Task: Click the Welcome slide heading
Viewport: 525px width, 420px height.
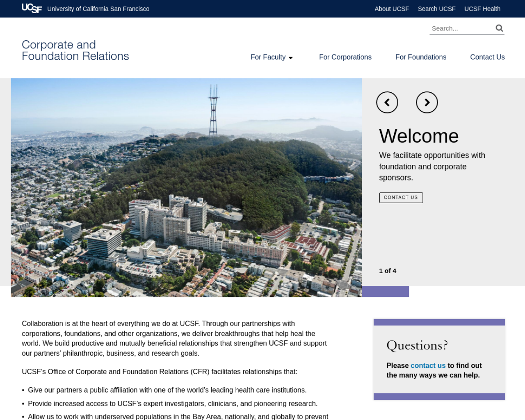Action: click(x=419, y=136)
